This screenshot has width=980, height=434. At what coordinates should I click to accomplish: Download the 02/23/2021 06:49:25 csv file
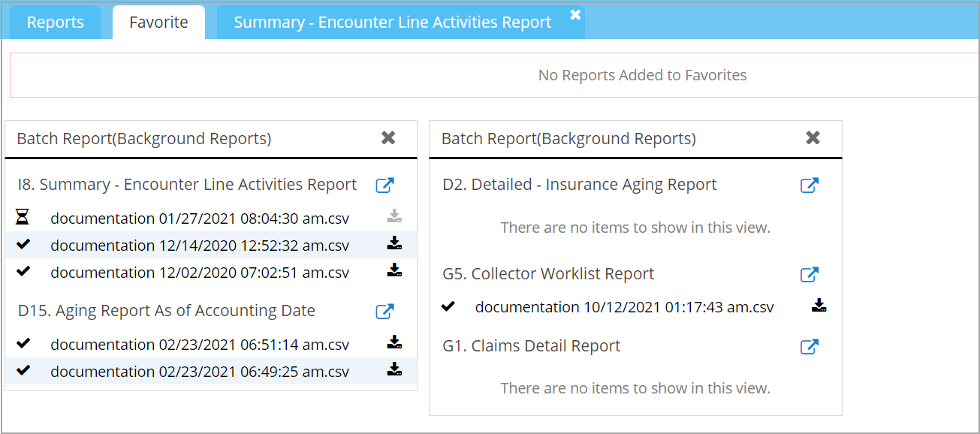coord(394,369)
